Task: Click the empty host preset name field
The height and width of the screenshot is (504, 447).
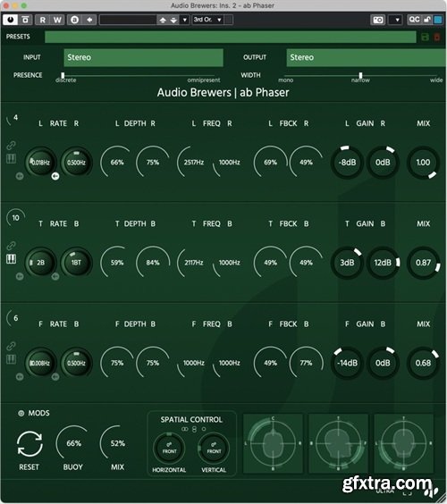Action: pyautogui.click(x=128, y=20)
